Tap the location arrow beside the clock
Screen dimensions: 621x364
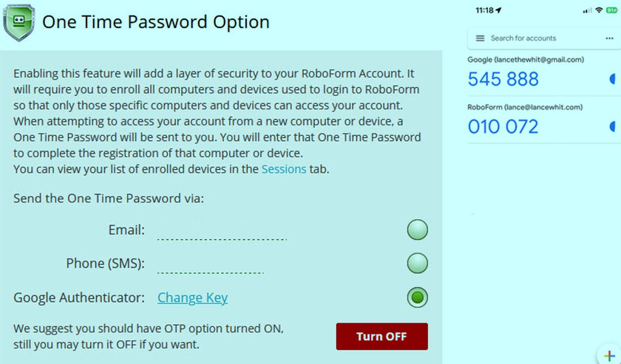tap(498, 11)
